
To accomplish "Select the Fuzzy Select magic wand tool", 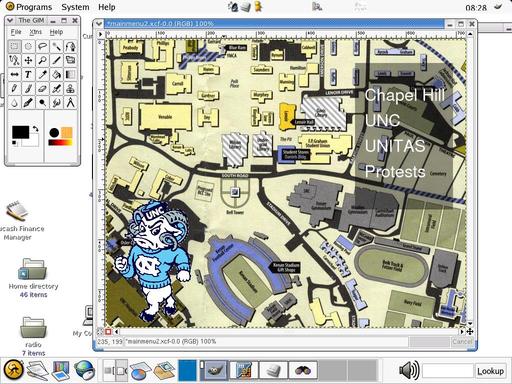I will [x=56, y=46].
